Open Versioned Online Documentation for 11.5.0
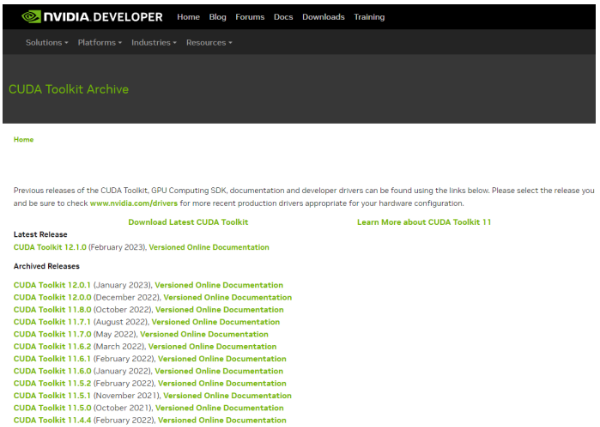 (220, 407)
